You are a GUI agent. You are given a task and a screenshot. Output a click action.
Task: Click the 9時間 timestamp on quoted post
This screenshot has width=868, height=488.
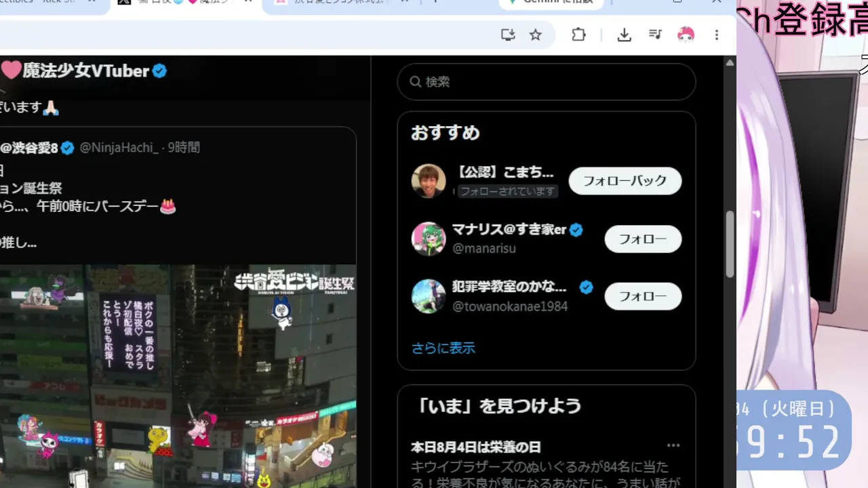[184, 148]
